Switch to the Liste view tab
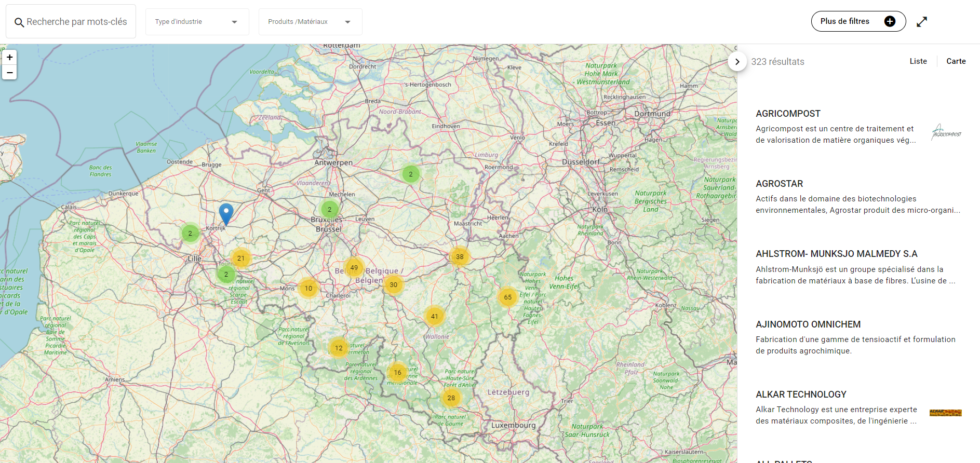Screen dimensions: 980x463 (918, 61)
